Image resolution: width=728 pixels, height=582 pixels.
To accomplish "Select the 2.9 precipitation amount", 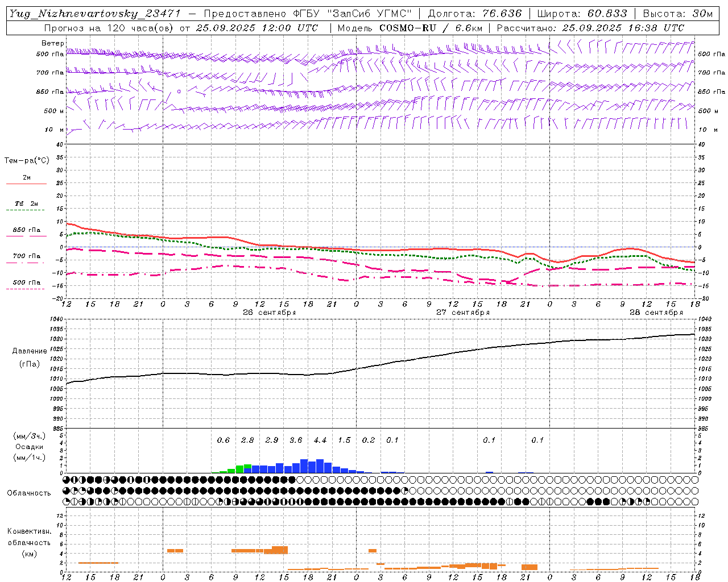I will (x=272, y=440).
